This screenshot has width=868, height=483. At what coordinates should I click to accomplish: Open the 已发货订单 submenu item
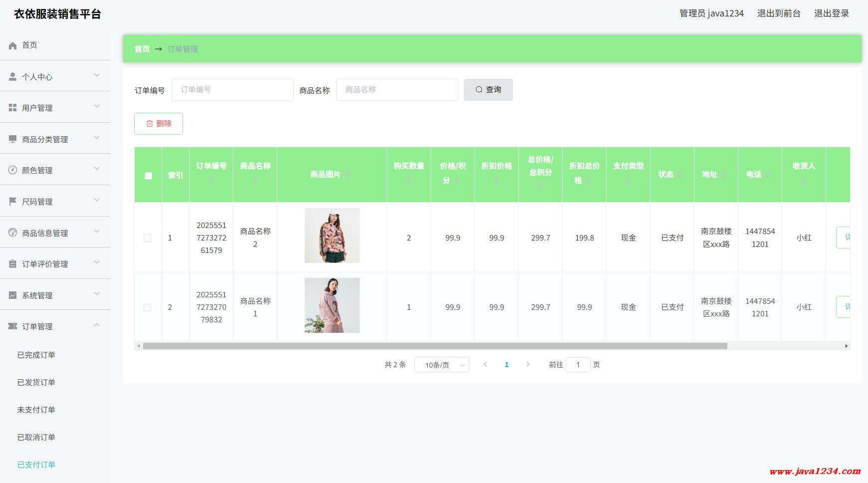point(36,382)
